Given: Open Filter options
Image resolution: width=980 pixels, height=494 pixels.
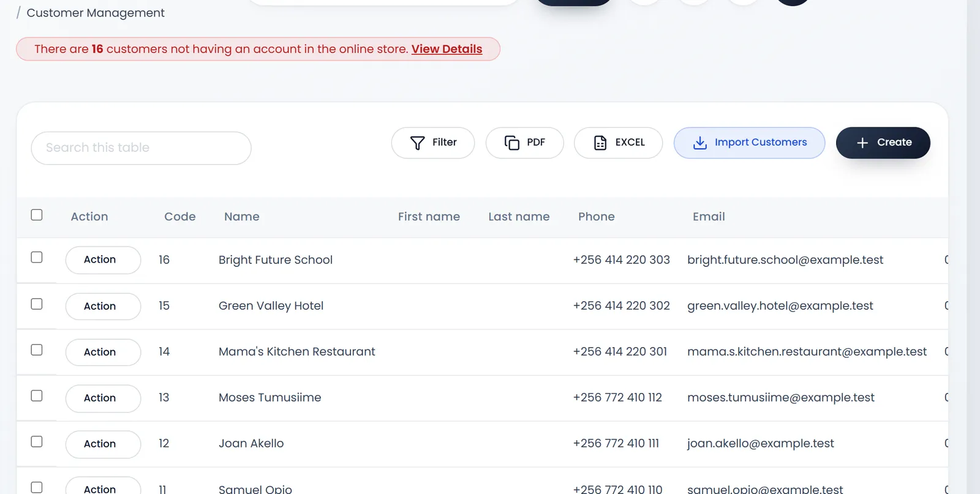Looking at the screenshot, I should (433, 143).
